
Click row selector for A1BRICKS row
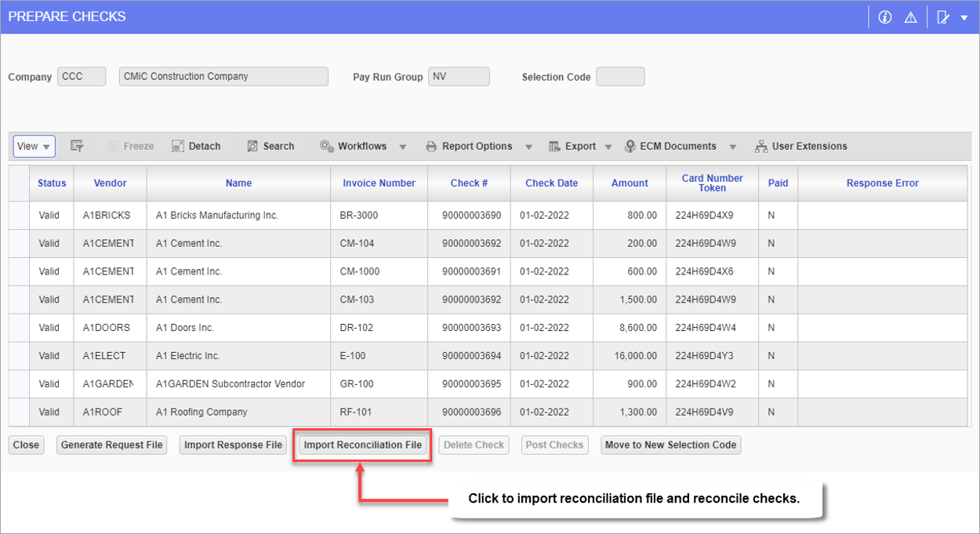tap(20, 215)
